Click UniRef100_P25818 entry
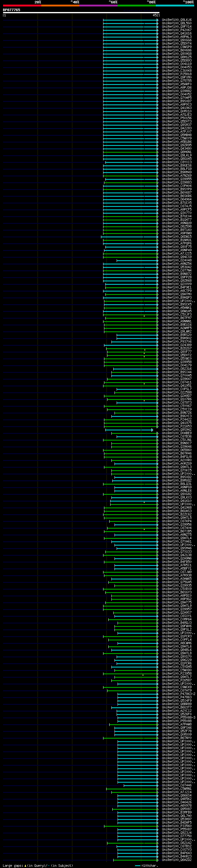 click(x=177, y=74)
